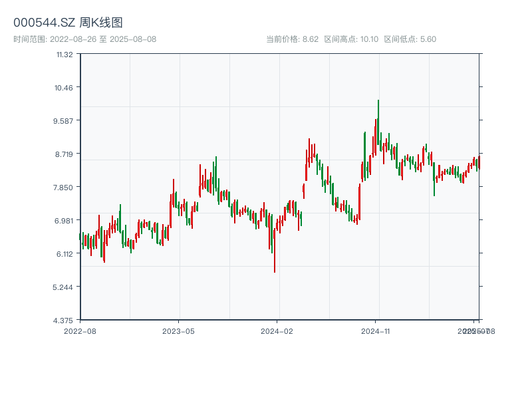Click the 10.46 y-axis price label
The height and width of the screenshot is (399, 532).
pyautogui.click(x=65, y=88)
